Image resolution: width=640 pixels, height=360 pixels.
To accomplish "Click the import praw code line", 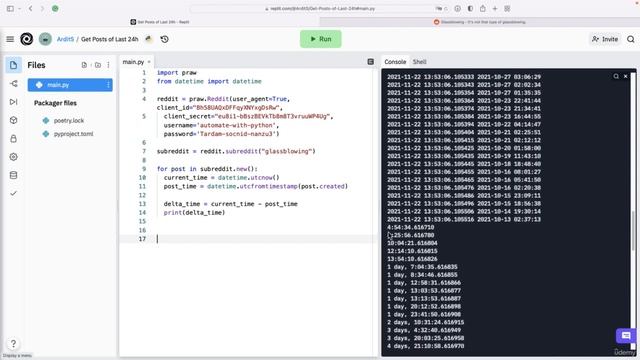I will [x=177, y=73].
